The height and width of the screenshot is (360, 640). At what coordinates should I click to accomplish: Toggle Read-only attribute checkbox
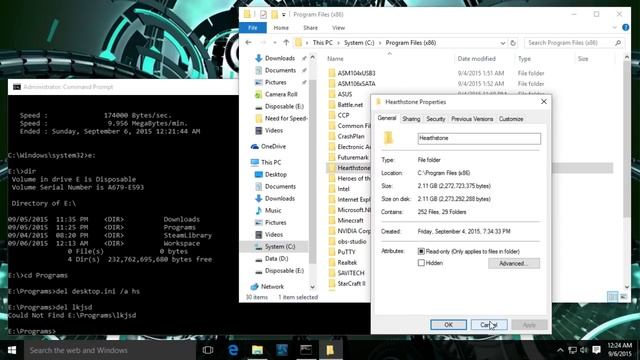(421, 251)
